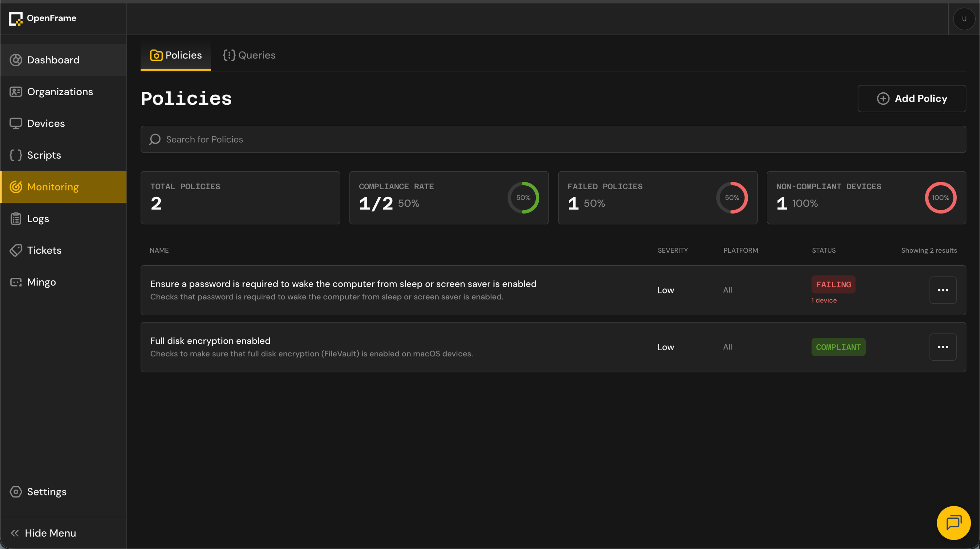The image size is (980, 549).
Task: Open the Dashboard sidebar item
Action: click(x=63, y=60)
